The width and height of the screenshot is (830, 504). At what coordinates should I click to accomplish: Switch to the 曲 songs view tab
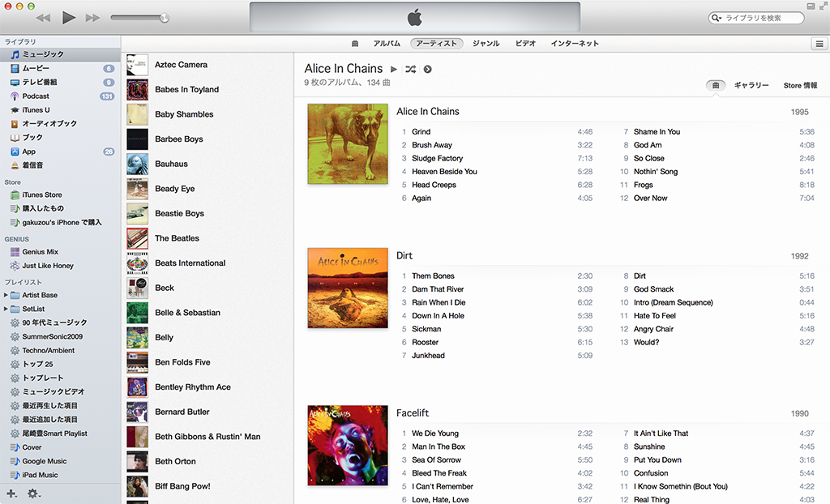355,44
